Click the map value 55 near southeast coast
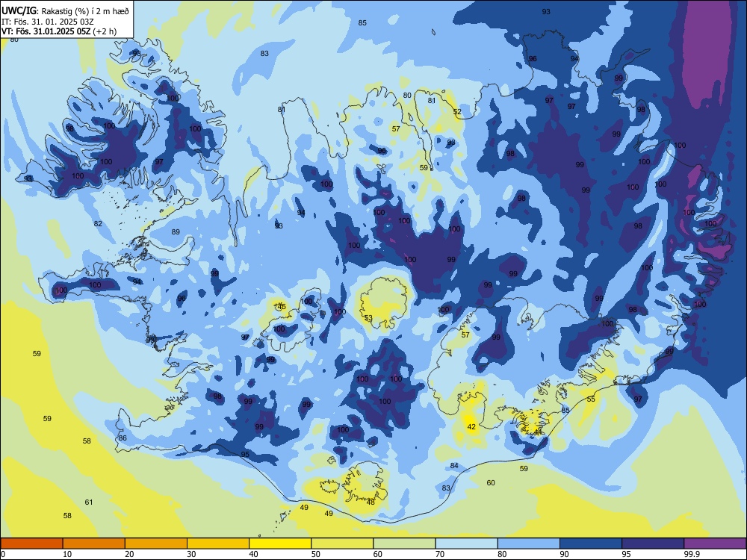This screenshot has height=560, width=747. (591, 399)
